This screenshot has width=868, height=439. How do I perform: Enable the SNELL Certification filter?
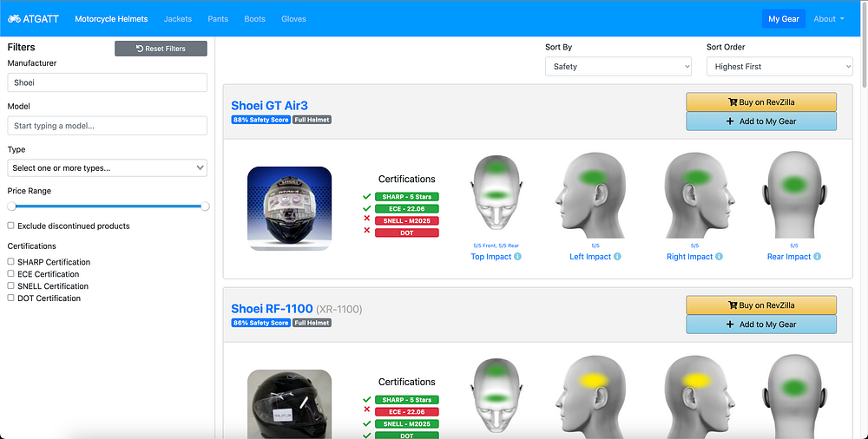(x=10, y=285)
